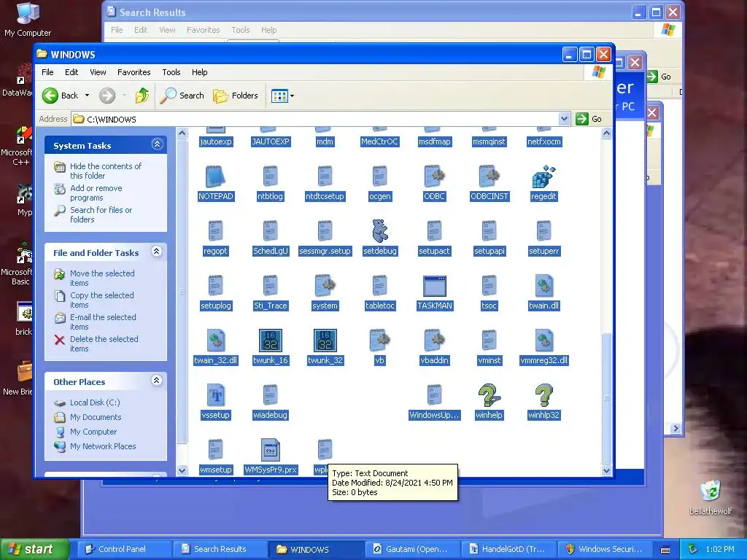The width and height of the screenshot is (747, 560).
Task: Go Back using the toolbar button
Action: [x=60, y=96]
